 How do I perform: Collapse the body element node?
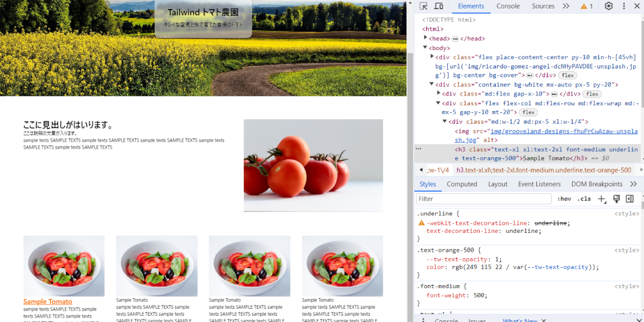click(426, 48)
